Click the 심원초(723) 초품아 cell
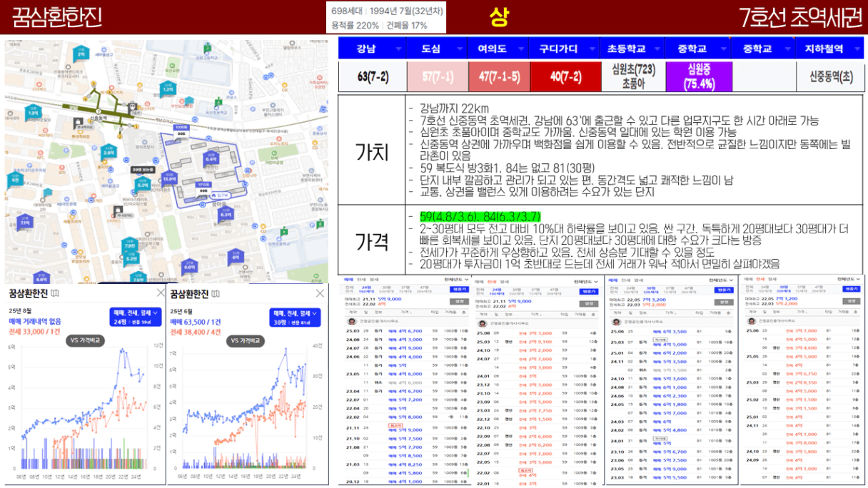Viewport: 868px width, 488px height. tap(633, 76)
